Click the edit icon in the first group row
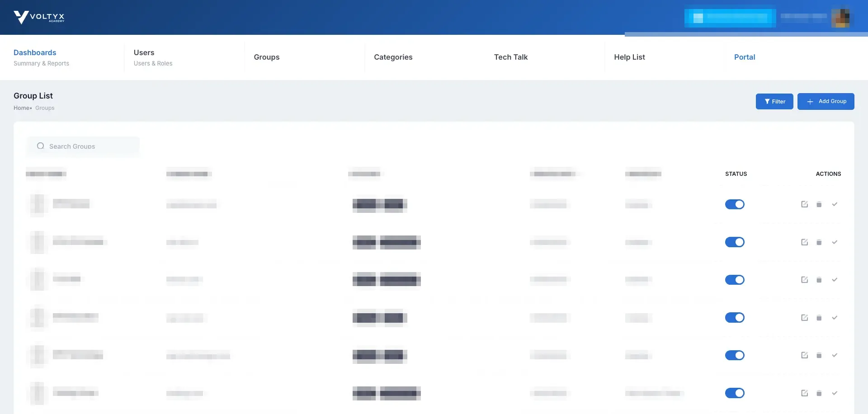This screenshot has height=414, width=868. 804,204
